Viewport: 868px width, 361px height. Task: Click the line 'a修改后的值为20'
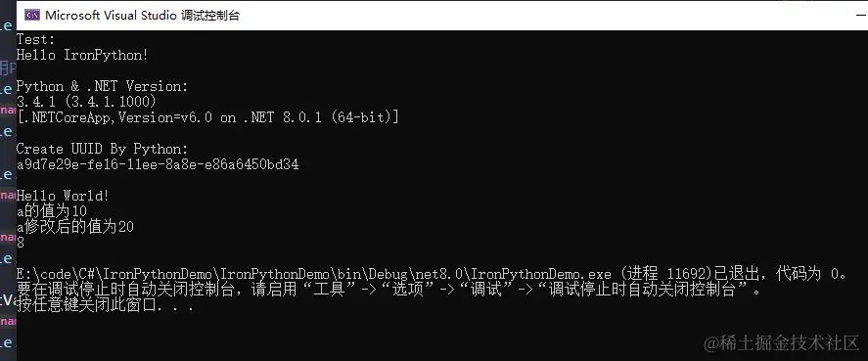75,226
